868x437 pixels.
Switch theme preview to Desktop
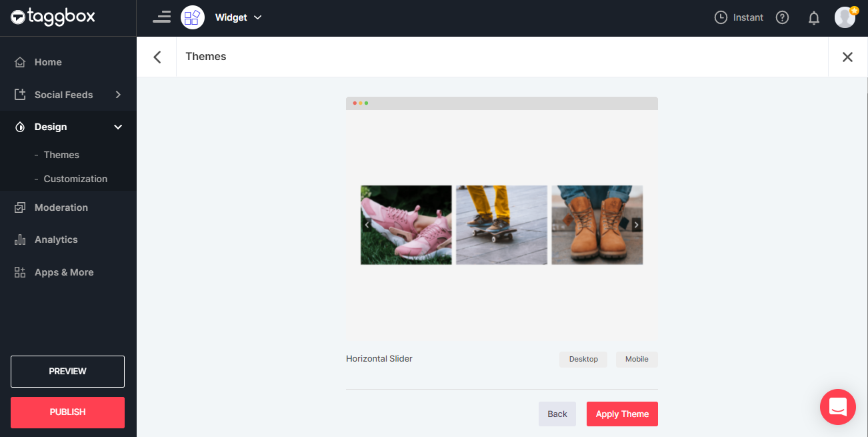tap(583, 359)
